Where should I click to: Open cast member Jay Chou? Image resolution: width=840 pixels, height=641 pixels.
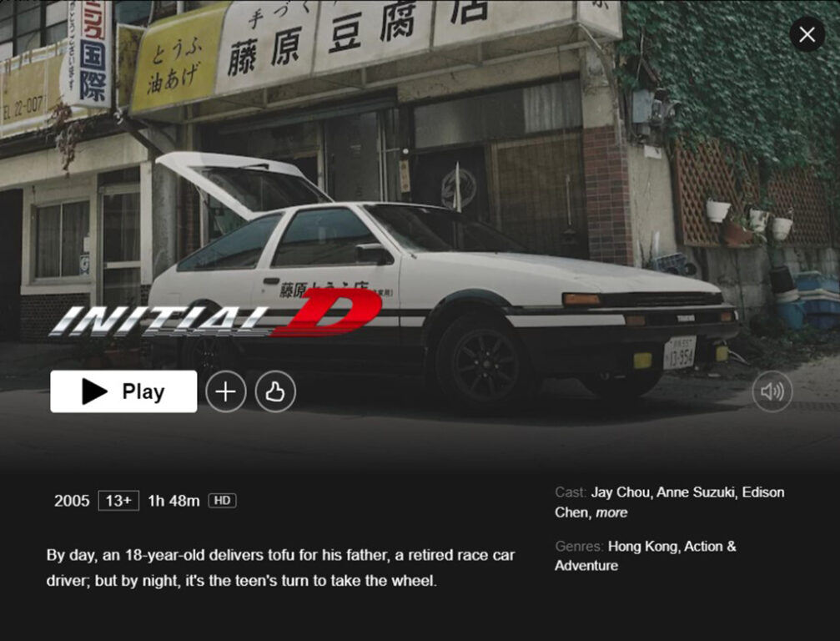point(621,492)
